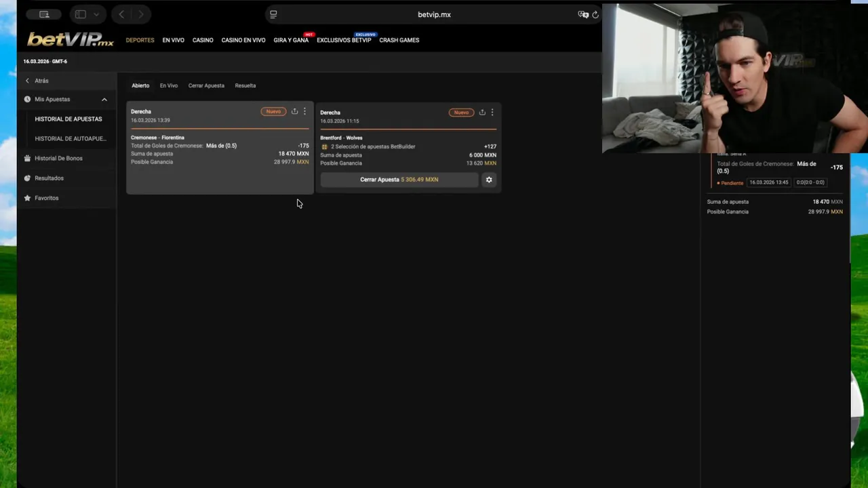The height and width of the screenshot is (488, 868).
Task: Click possible winnings 13 620 MXN
Action: coord(481,163)
